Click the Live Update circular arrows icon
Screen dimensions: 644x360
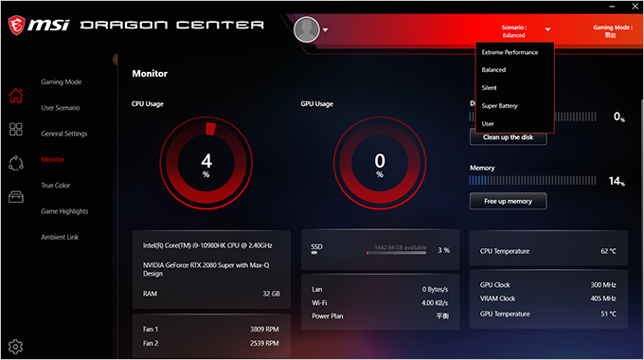(x=16, y=163)
